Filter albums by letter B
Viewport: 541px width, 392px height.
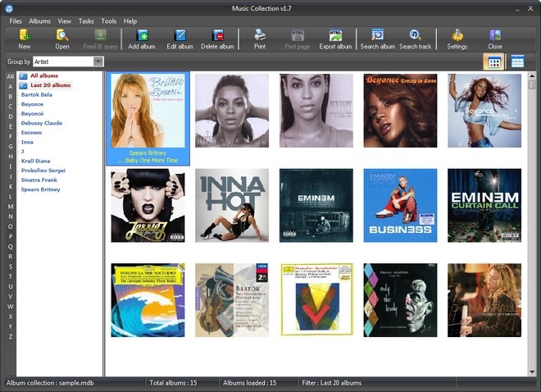tap(11, 96)
